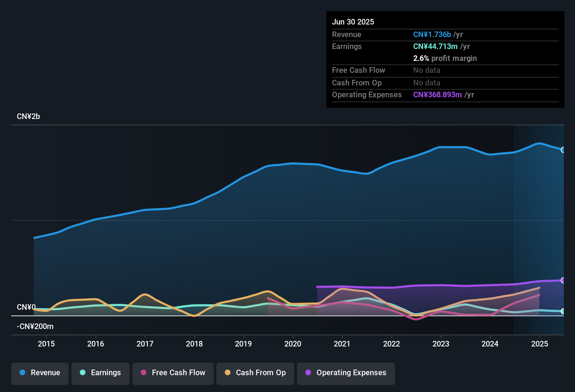Click the CN¥368.893m Operating Expenses value
This screenshot has width=575, height=392.
[x=438, y=94]
